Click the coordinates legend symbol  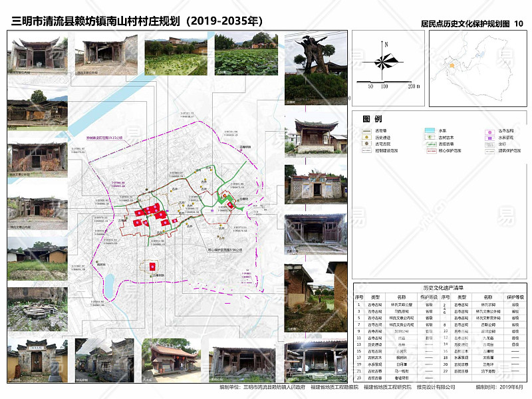click(x=489, y=144)
